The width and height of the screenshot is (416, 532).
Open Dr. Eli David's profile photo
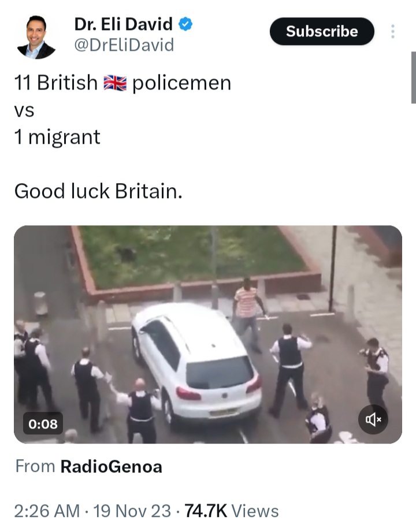coord(36,37)
